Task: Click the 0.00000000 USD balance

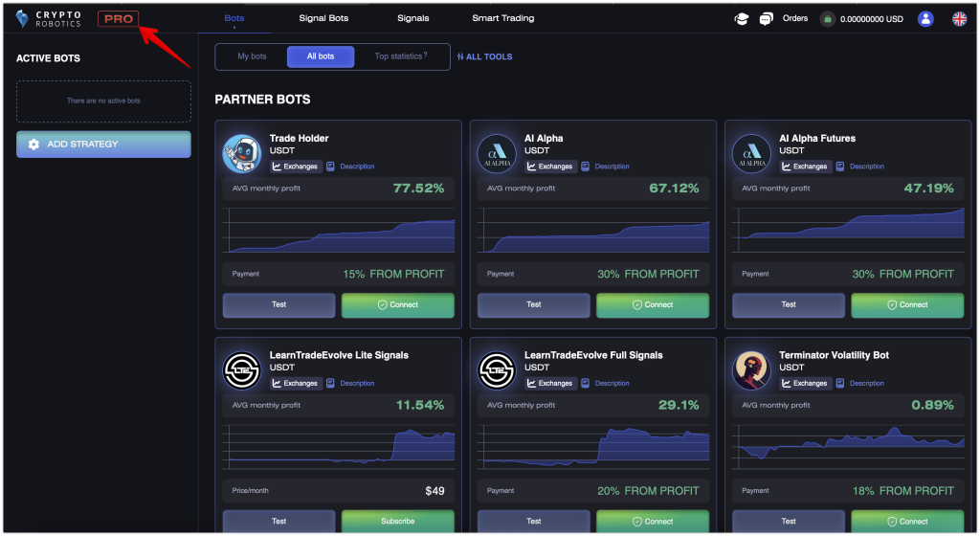Action: click(x=871, y=19)
